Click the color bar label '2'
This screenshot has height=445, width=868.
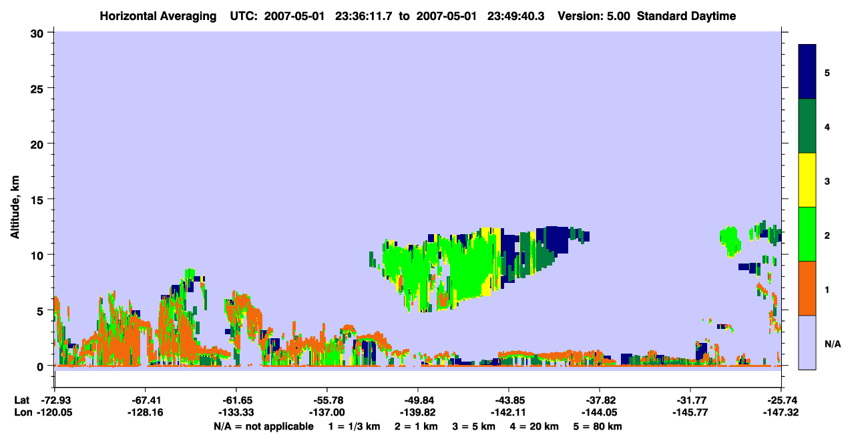pos(827,234)
